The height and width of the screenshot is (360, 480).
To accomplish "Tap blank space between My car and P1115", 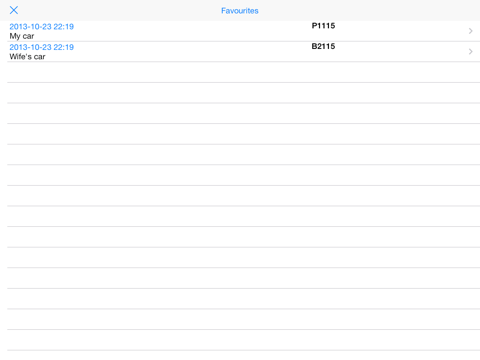I will click(173, 31).
